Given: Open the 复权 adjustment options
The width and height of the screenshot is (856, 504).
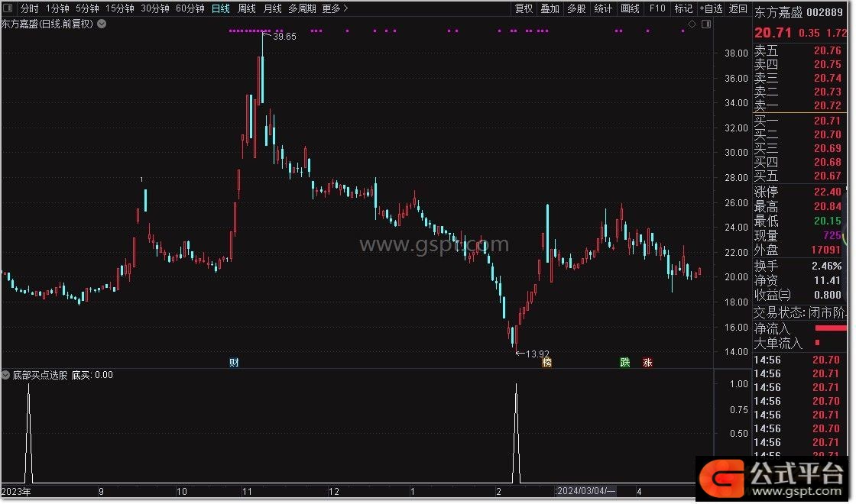Looking at the screenshot, I should tap(524, 8).
